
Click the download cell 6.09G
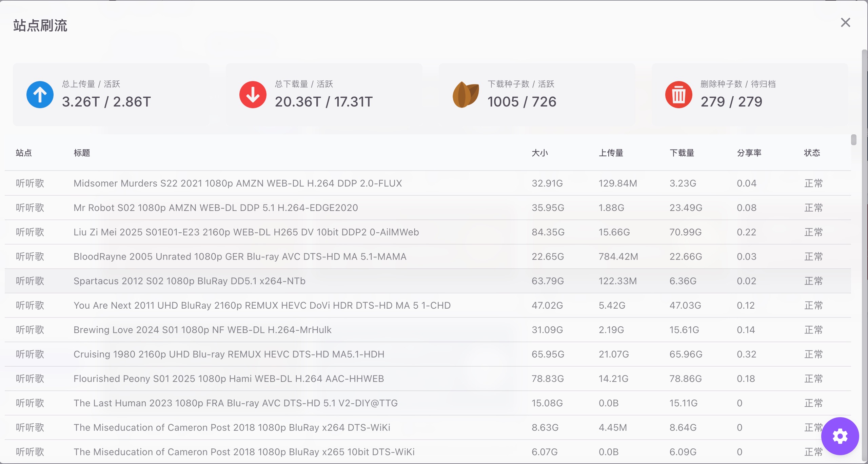683,452
